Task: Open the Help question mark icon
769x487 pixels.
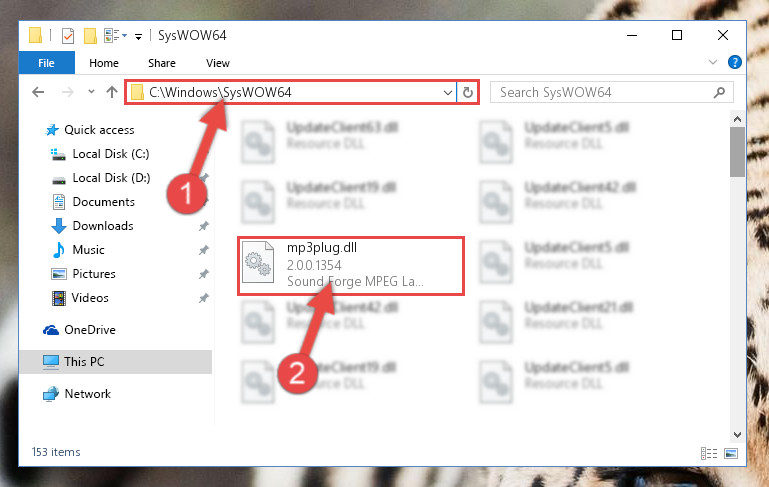Action: tap(734, 62)
